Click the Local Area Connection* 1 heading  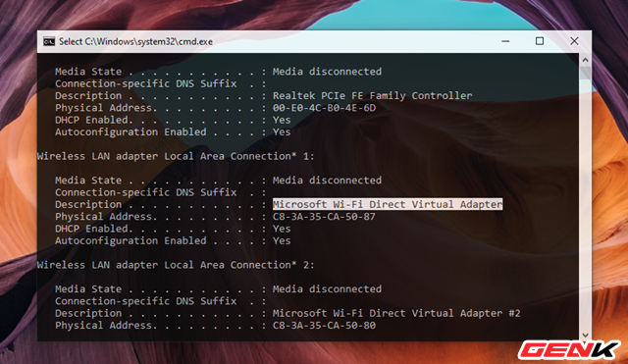[x=176, y=156]
